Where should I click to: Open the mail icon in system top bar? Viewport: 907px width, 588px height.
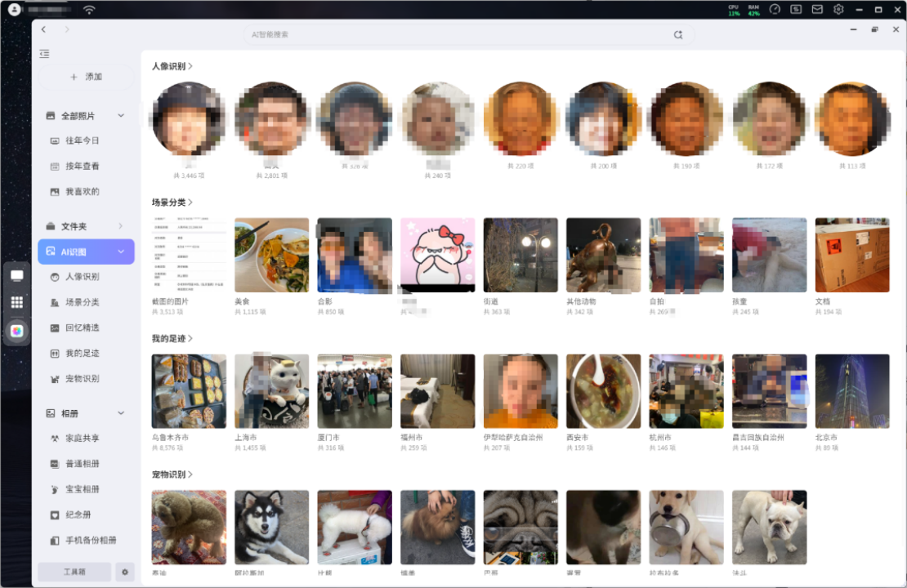coord(817,10)
